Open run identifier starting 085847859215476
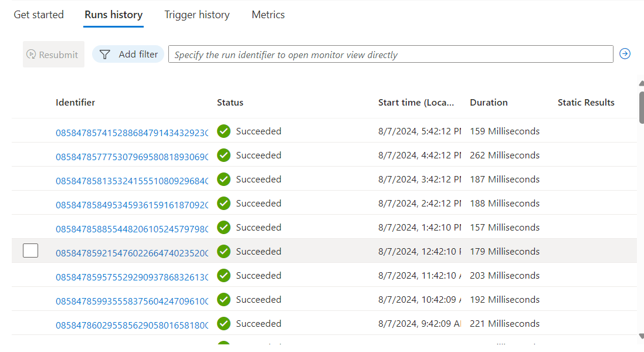The height and width of the screenshot is (352, 644). [x=132, y=253]
